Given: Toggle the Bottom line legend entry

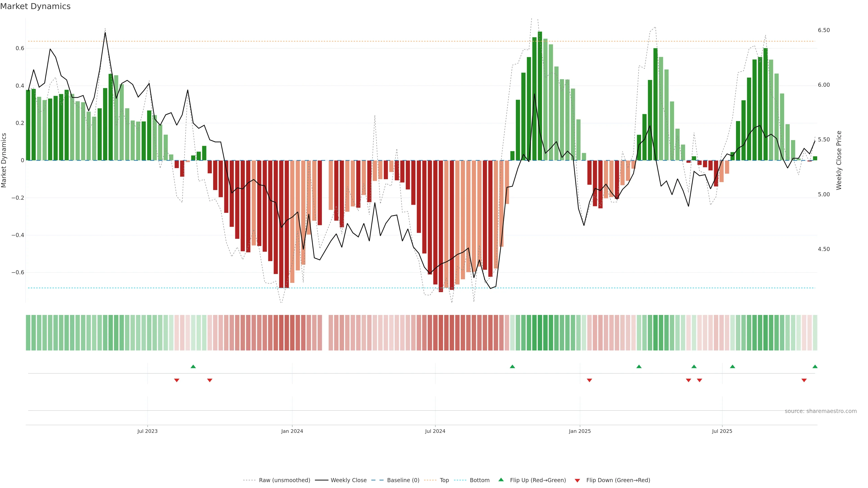Looking at the screenshot, I should (479, 480).
